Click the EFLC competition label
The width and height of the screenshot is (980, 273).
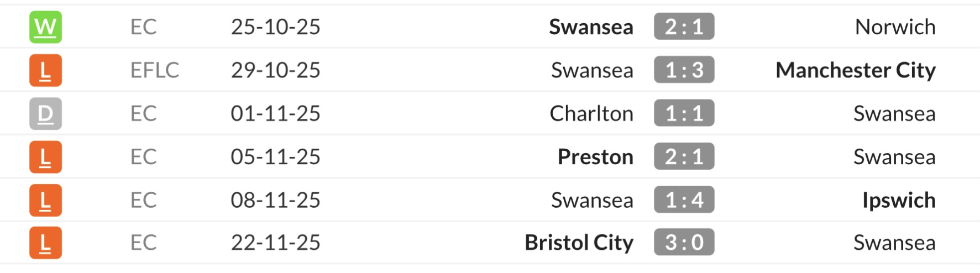(154, 70)
